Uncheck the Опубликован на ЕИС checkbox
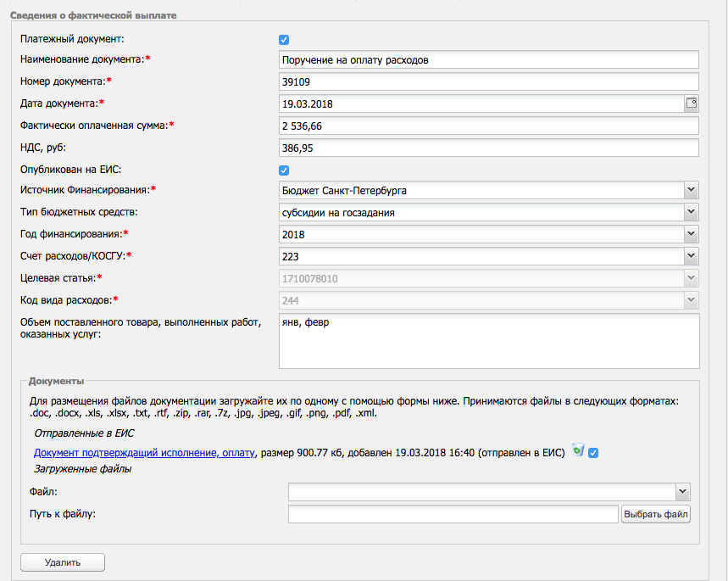 click(x=285, y=170)
